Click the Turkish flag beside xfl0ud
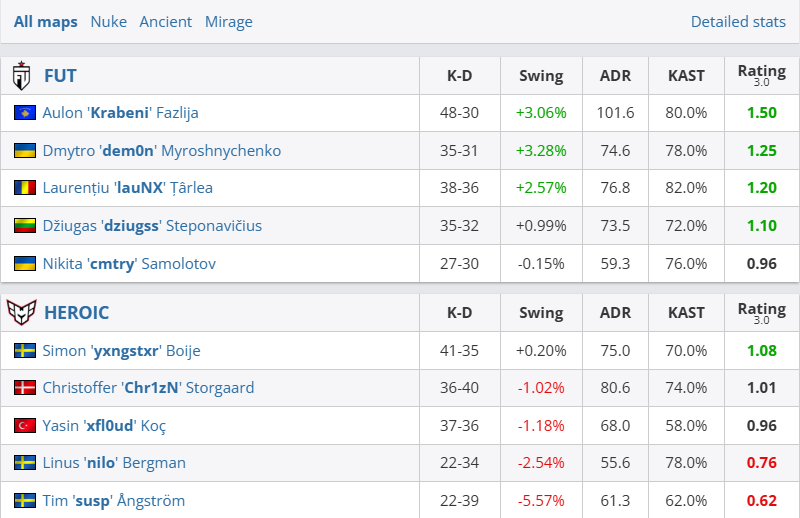Viewport: 800px width, 518px height. [x=24, y=426]
